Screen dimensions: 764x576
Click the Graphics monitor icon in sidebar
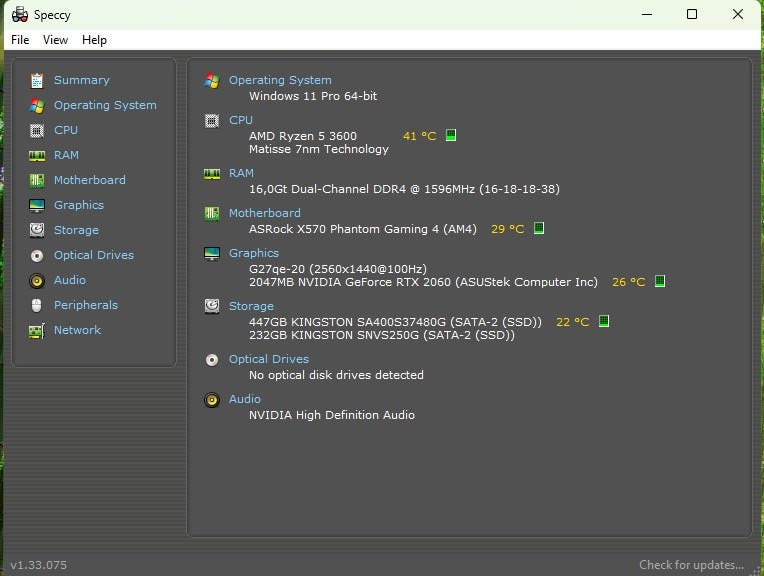pyautogui.click(x=37, y=205)
